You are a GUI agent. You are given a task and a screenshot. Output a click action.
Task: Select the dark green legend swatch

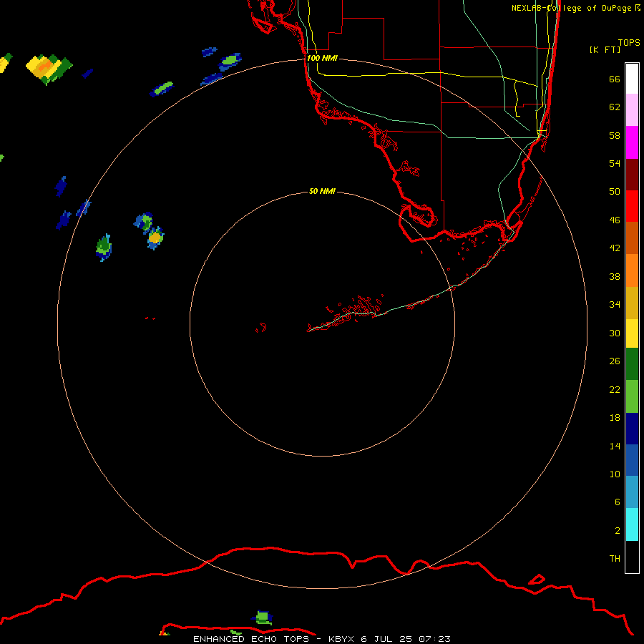tap(632, 364)
